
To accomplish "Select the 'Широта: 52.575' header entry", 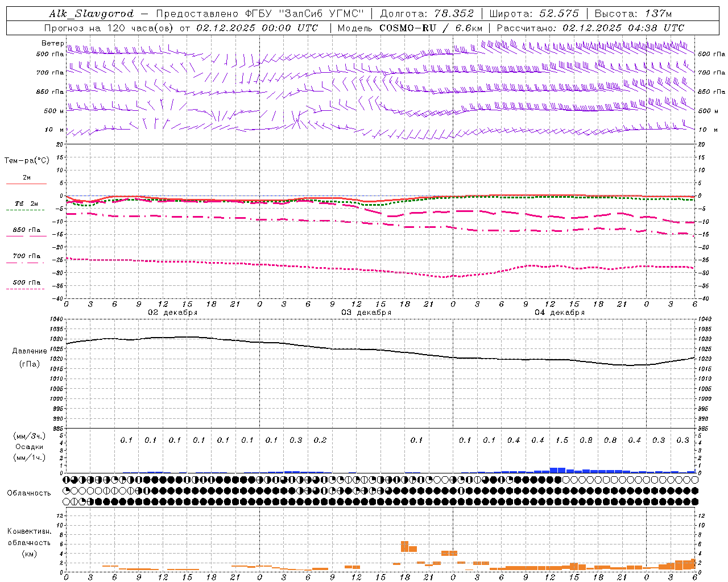I will tap(533, 14).
